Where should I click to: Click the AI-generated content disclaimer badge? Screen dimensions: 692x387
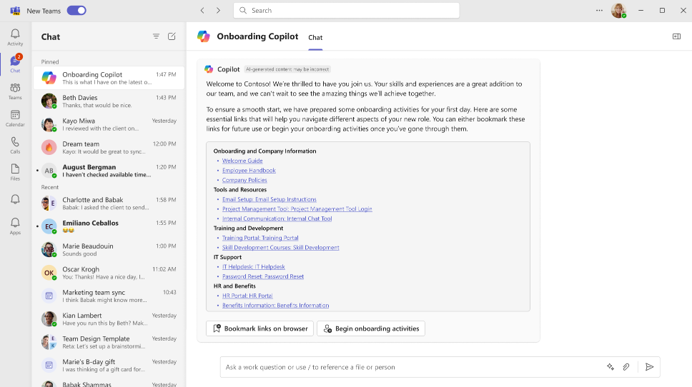coord(287,69)
